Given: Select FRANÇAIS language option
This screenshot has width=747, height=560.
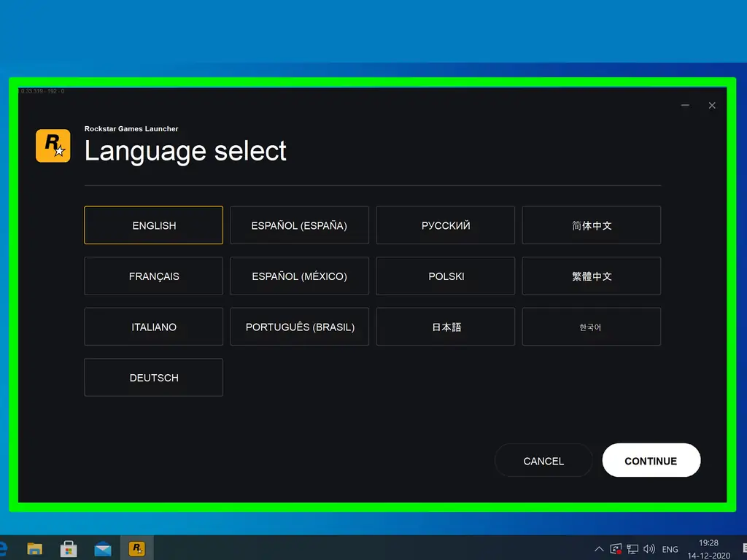Looking at the screenshot, I should [x=153, y=276].
